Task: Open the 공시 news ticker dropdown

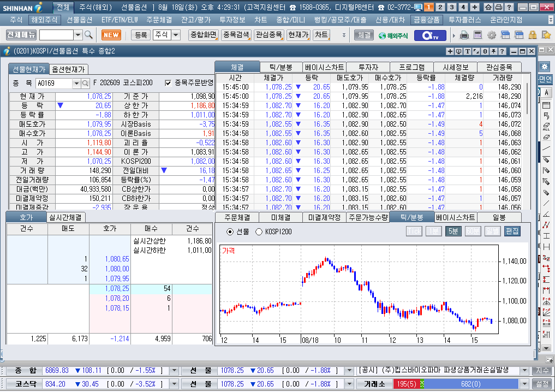Action: pos(524,370)
